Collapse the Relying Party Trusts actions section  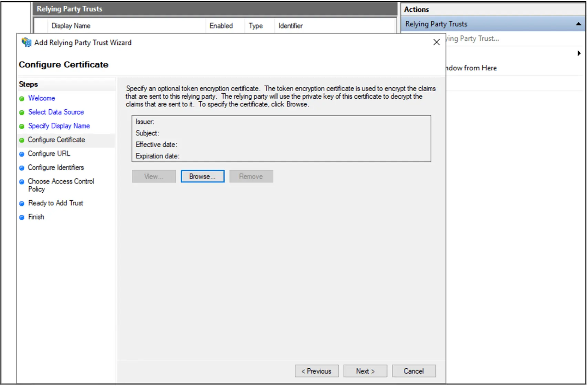tap(578, 24)
